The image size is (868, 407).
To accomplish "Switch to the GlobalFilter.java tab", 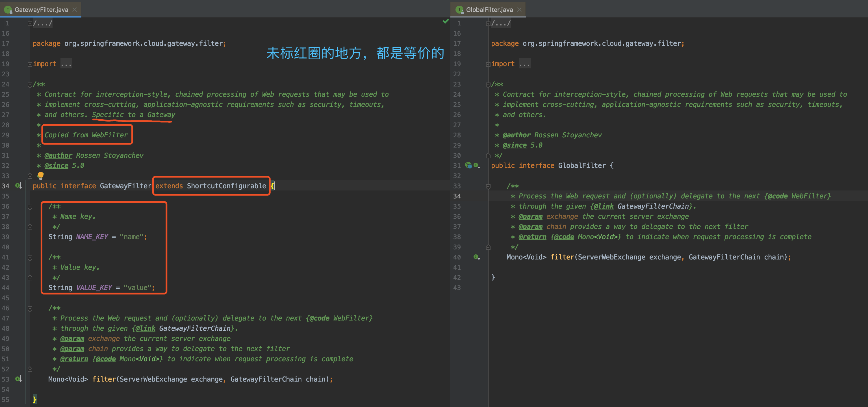I will (489, 9).
